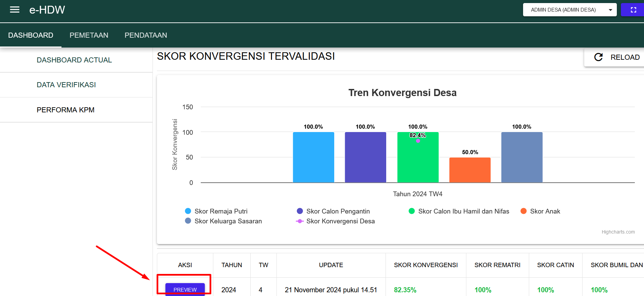Switch to the PEMETAAN tab
This screenshot has height=296, width=644.
[89, 35]
